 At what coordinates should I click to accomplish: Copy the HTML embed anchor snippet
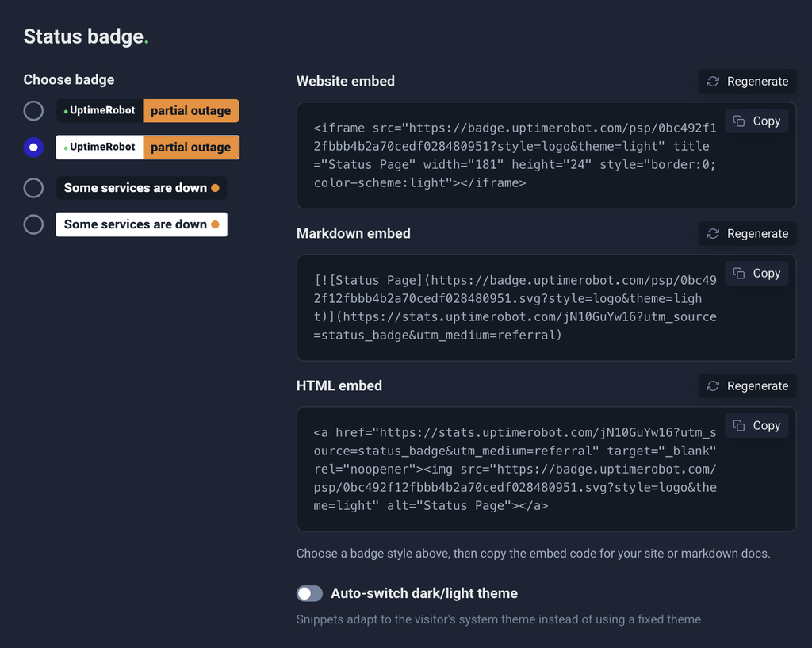756,425
